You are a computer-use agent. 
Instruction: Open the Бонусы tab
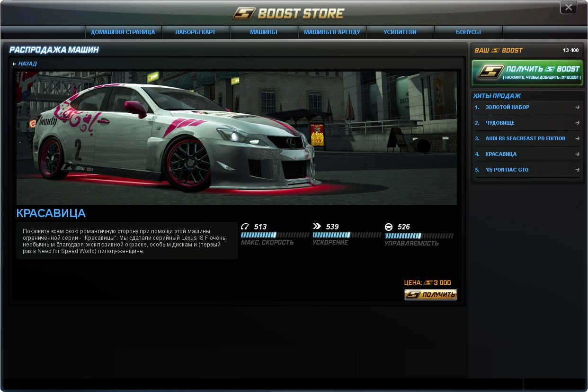(468, 32)
